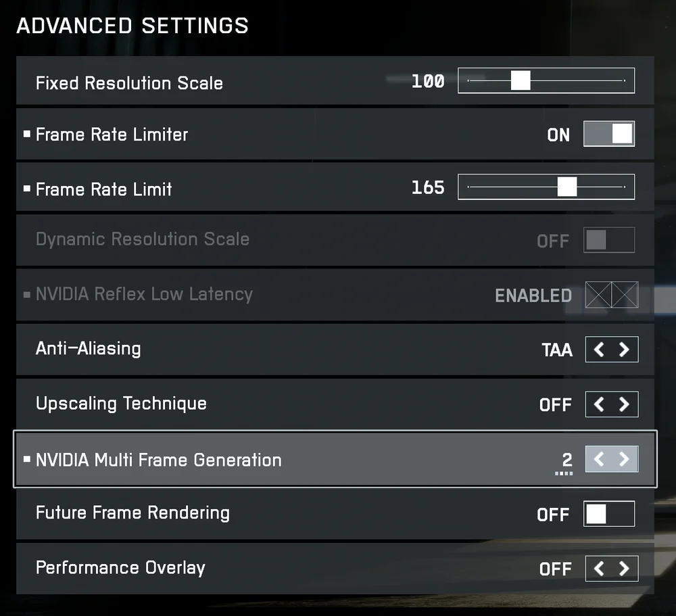Image resolution: width=676 pixels, height=616 pixels.
Task: Click previous arrow for Anti-Aliasing
Action: coord(599,350)
